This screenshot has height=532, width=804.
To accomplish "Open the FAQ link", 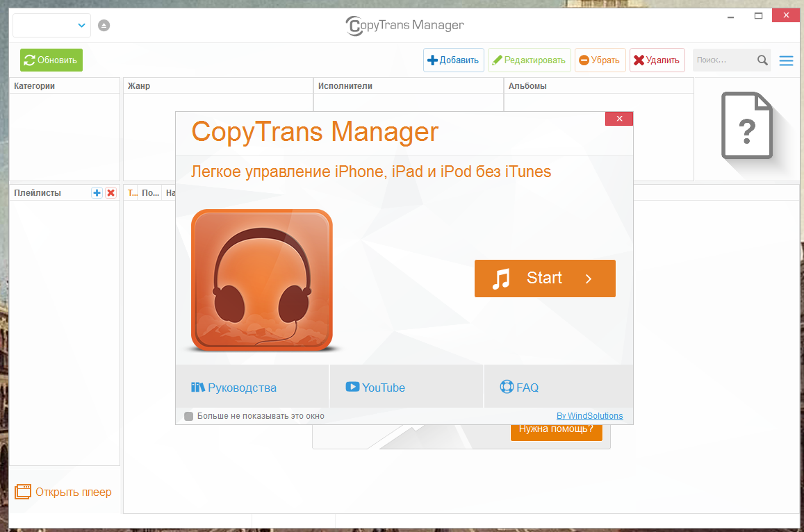I will 519,388.
